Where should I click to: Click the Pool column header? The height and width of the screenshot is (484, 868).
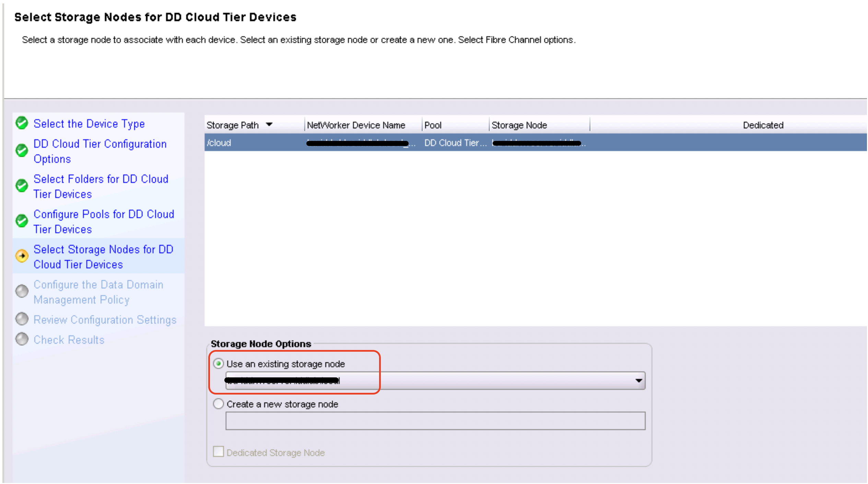(455, 125)
